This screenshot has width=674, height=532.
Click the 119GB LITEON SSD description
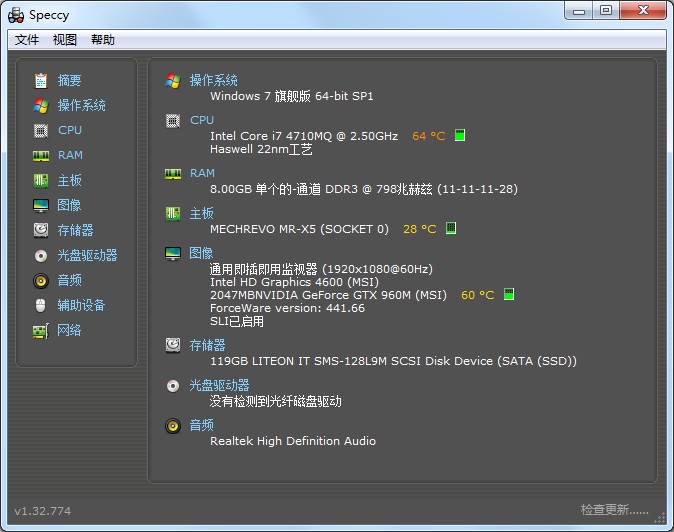click(393, 361)
